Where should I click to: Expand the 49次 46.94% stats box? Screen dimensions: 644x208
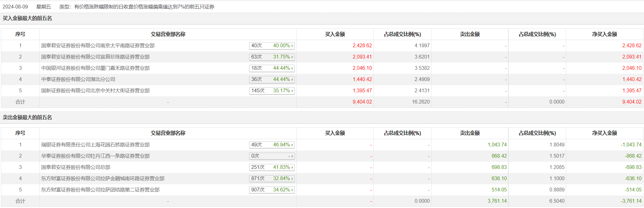[x=272, y=145]
